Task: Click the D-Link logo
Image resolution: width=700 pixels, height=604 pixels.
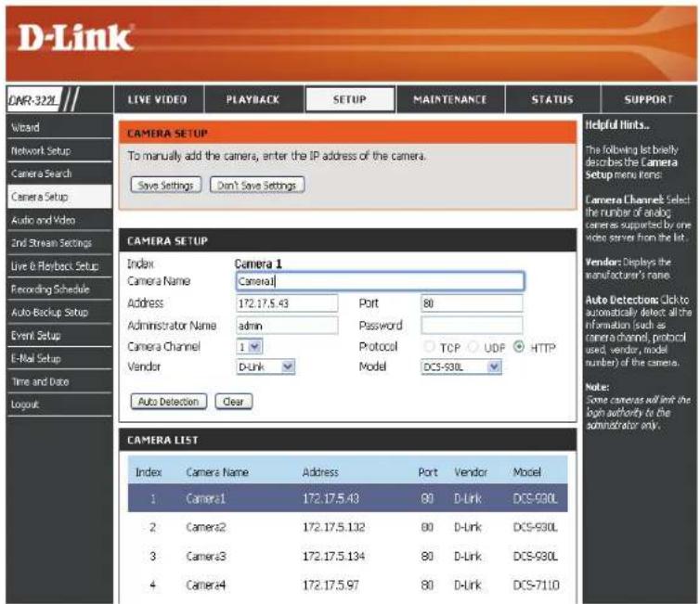Action: 75,37
